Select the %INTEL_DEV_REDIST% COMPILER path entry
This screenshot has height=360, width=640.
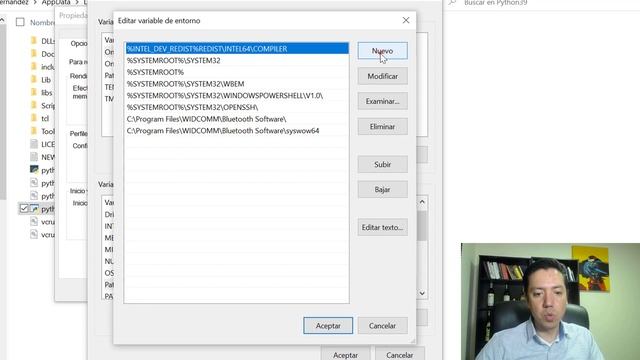237,49
